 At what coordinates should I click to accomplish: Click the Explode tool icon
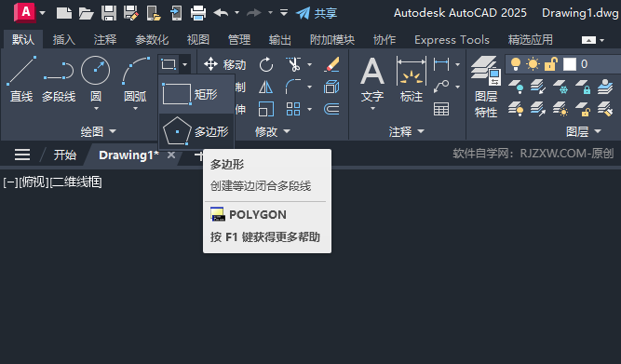[331, 87]
